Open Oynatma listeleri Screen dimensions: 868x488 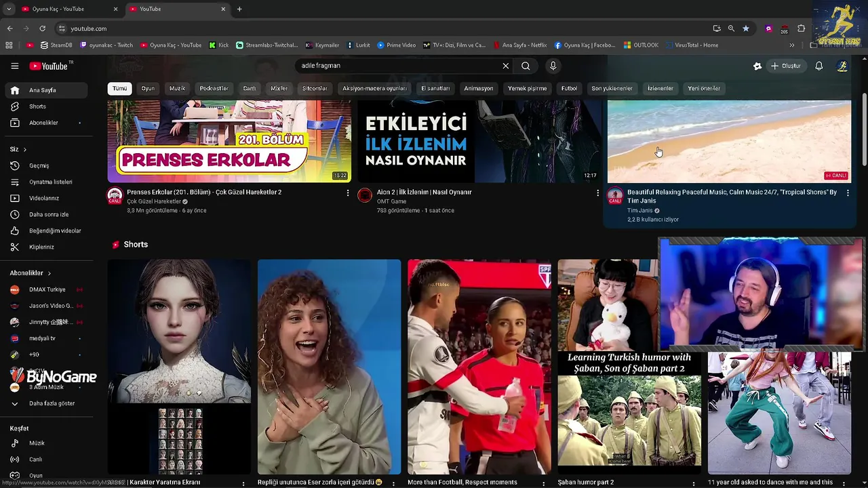tap(46, 182)
